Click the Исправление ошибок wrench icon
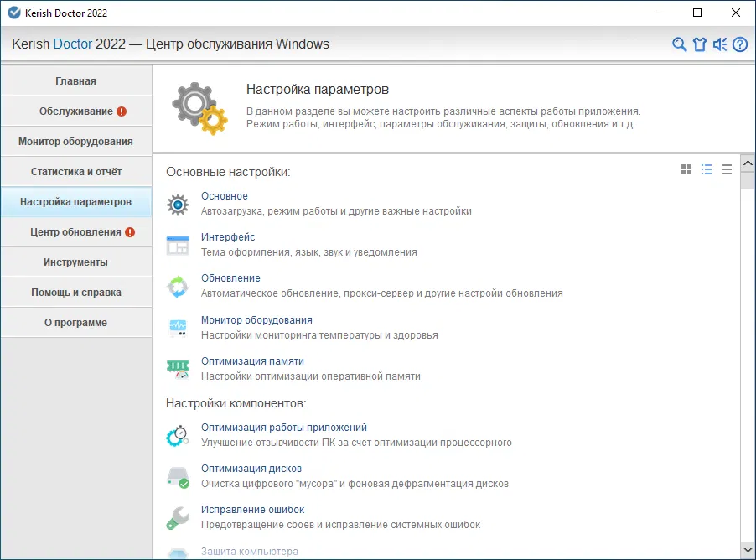Viewport: 756px width, 560px height. click(178, 518)
